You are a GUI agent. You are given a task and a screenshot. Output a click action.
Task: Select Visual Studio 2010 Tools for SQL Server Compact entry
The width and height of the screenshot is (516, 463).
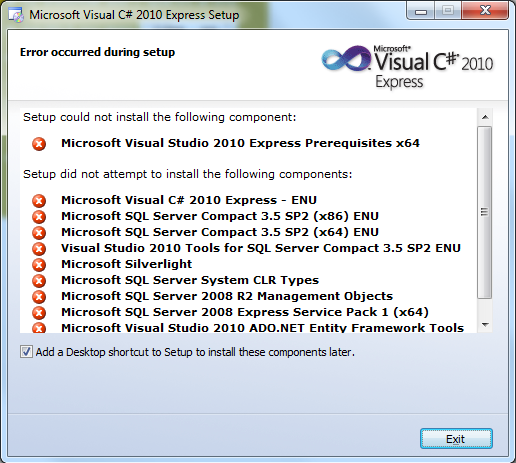pyautogui.click(x=261, y=248)
